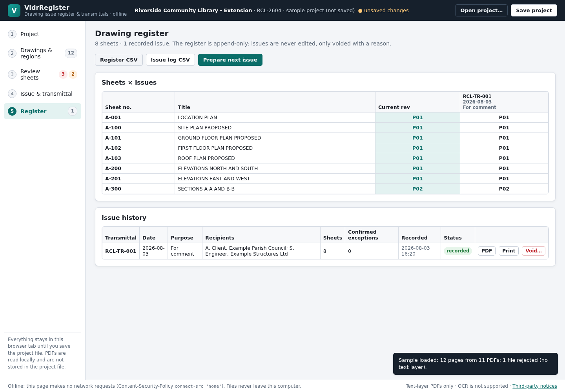Screen dimensions: 565x392
Task: Click FIRST FLOOR PLAN PROPOSED title
Action: (275, 148)
